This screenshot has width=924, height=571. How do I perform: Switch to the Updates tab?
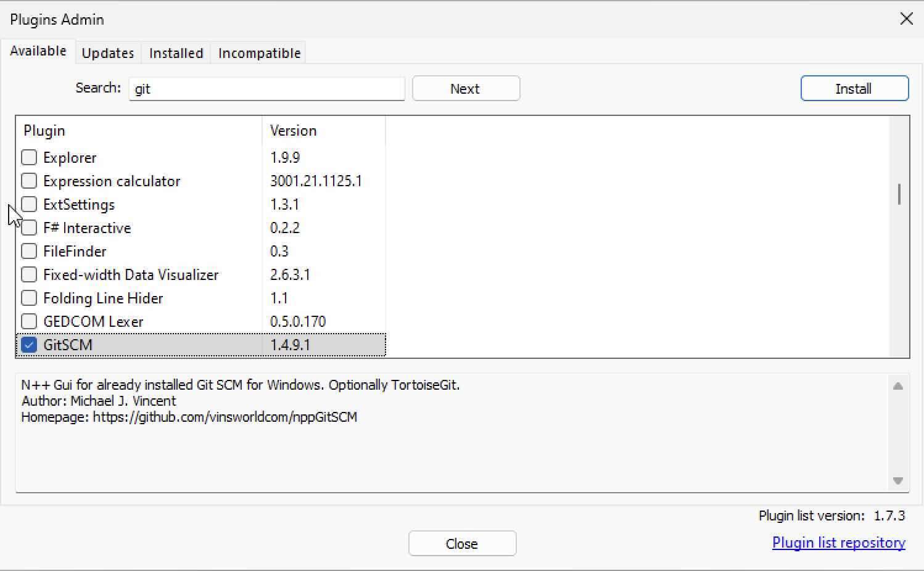pyautogui.click(x=108, y=52)
